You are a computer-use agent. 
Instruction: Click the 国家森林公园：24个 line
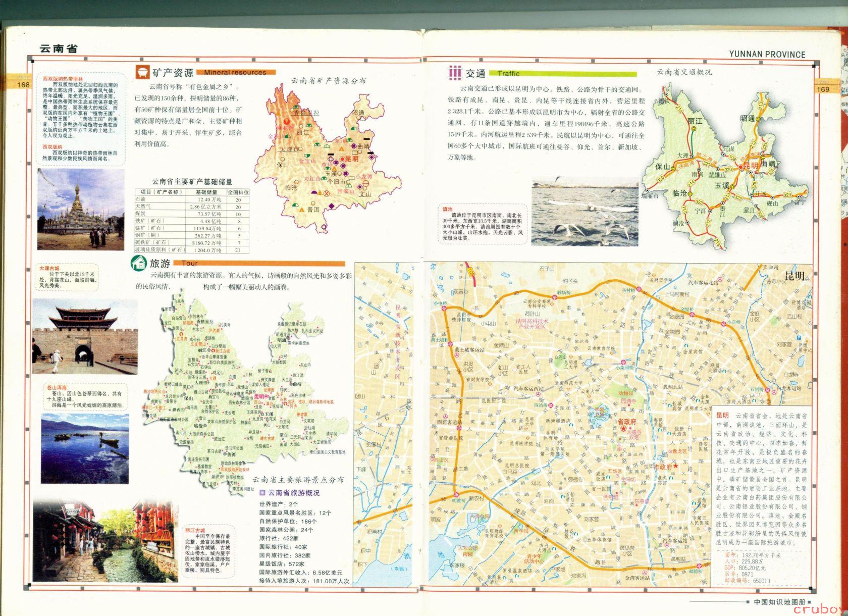286,530
